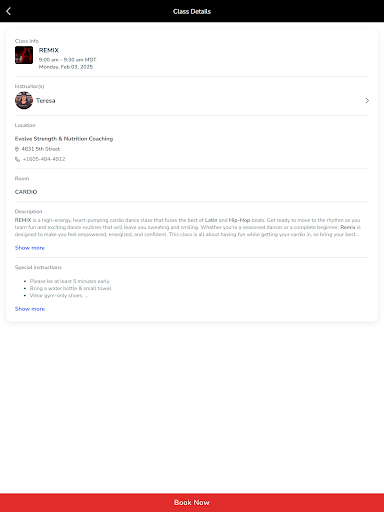Show more of the class description
The image size is (384, 512).
coord(30,248)
